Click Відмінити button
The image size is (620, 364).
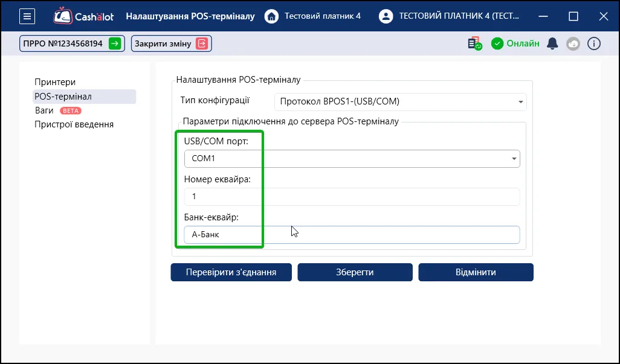coord(476,272)
